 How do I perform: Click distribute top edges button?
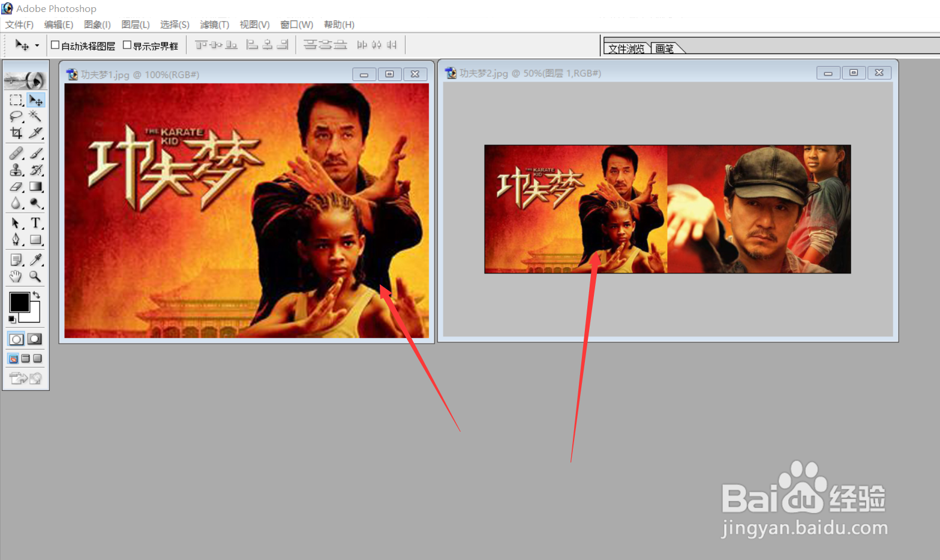click(310, 45)
